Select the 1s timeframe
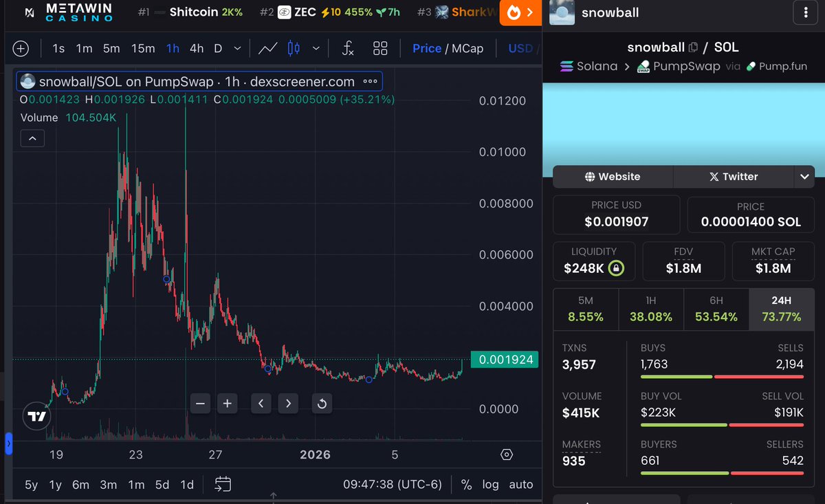825x504 pixels. 58,49
